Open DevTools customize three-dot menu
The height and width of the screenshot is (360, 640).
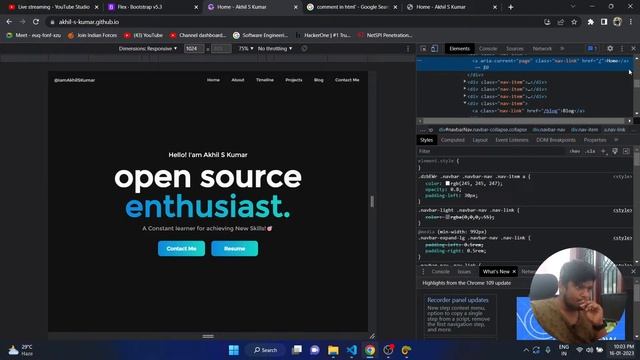pyautogui.click(x=622, y=48)
